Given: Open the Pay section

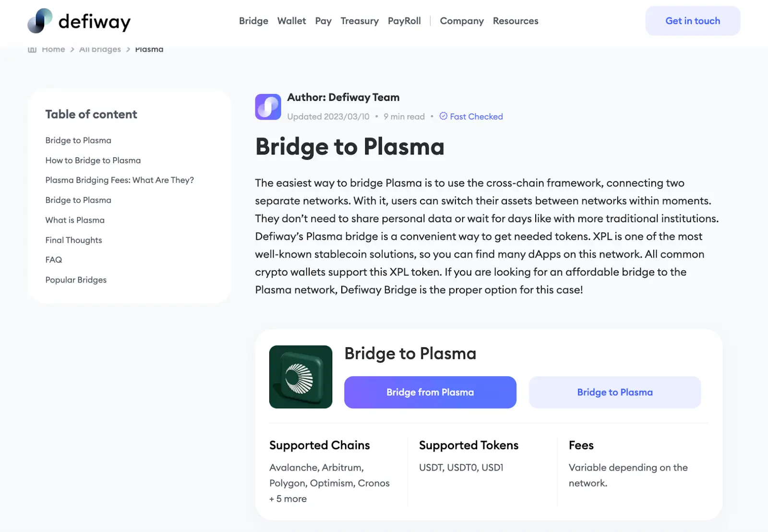Looking at the screenshot, I should tap(323, 21).
